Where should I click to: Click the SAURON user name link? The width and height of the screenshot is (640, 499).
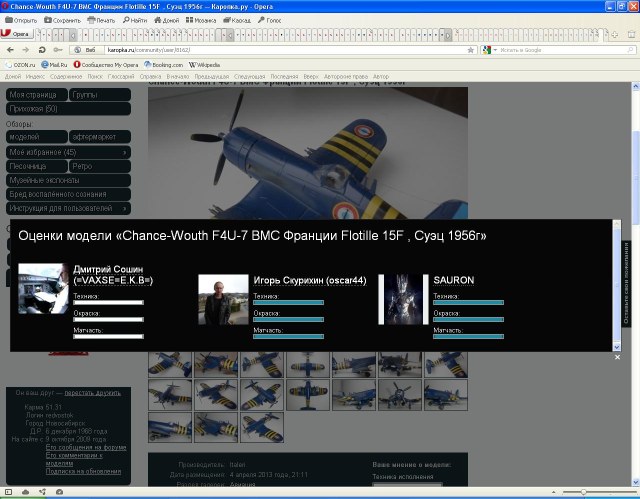(x=453, y=280)
